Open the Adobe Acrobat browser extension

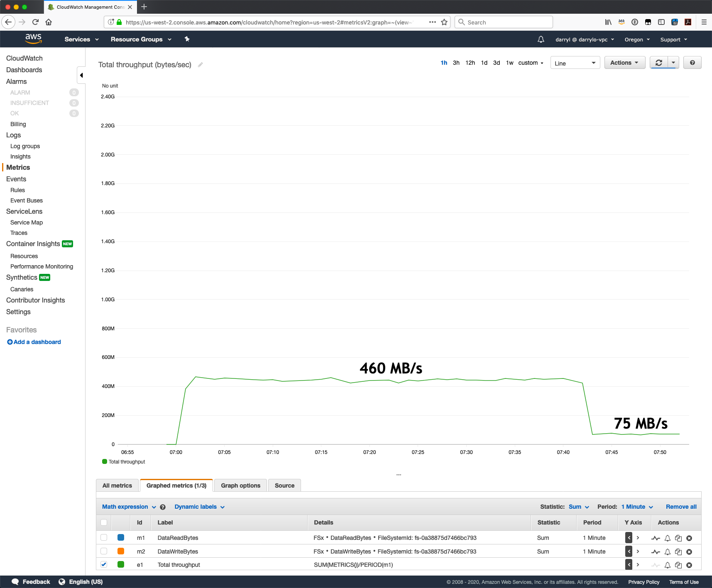point(688,22)
